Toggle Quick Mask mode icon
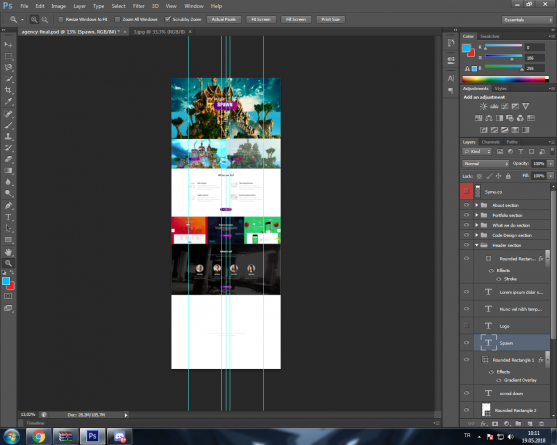The image size is (557, 445). tap(8, 296)
